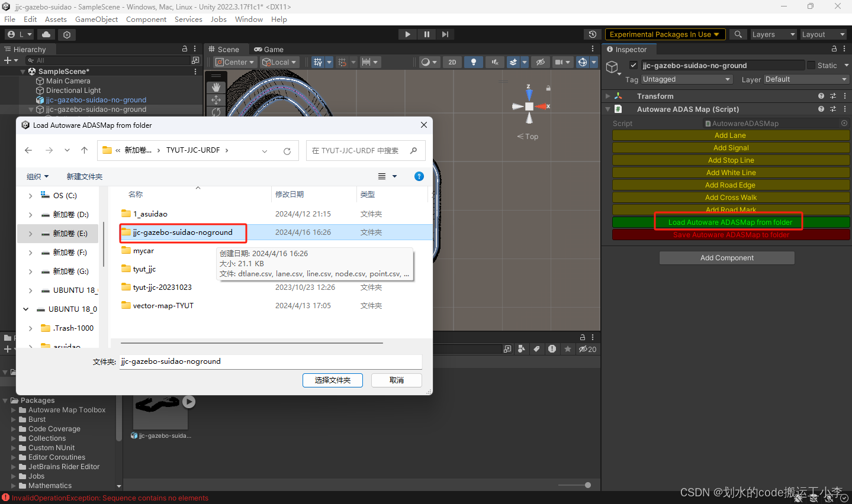Click the Step frame button next to Pause
852x504 pixels.
[x=445, y=34]
